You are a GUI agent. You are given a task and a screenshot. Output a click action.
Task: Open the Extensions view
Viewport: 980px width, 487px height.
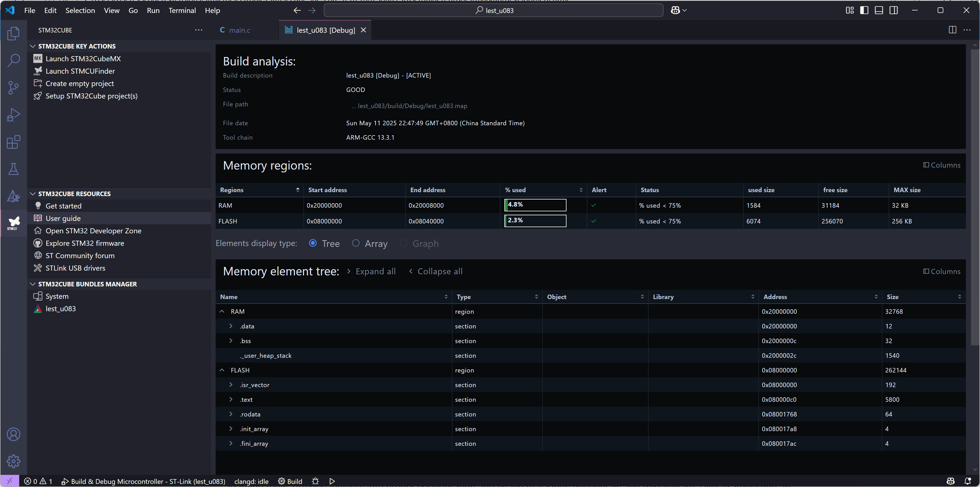pyautogui.click(x=13, y=142)
